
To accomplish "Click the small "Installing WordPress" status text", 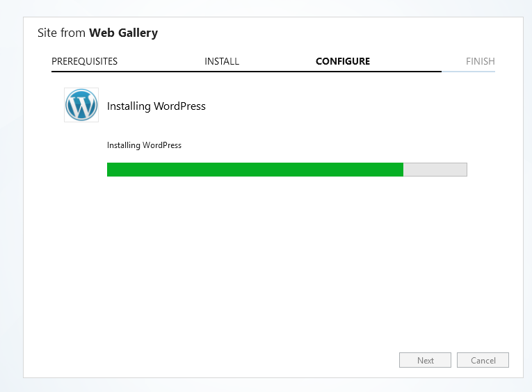I will [144, 145].
